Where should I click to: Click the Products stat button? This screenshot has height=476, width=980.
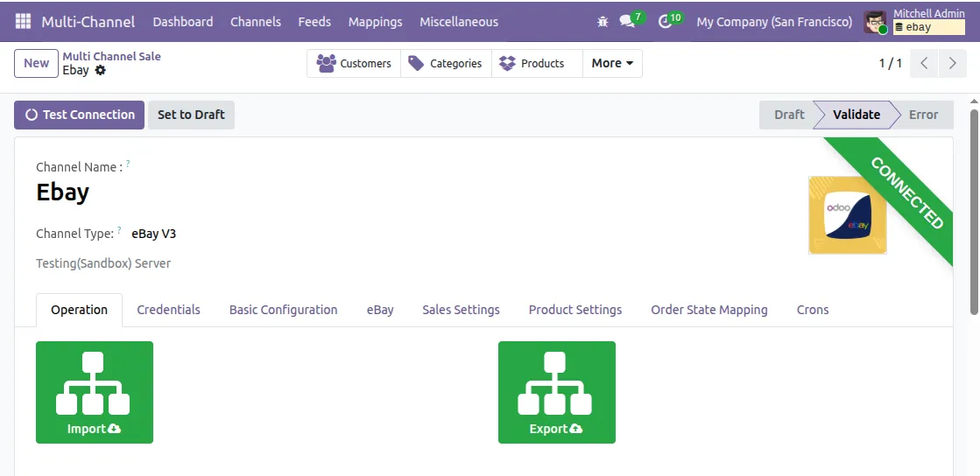pos(537,63)
